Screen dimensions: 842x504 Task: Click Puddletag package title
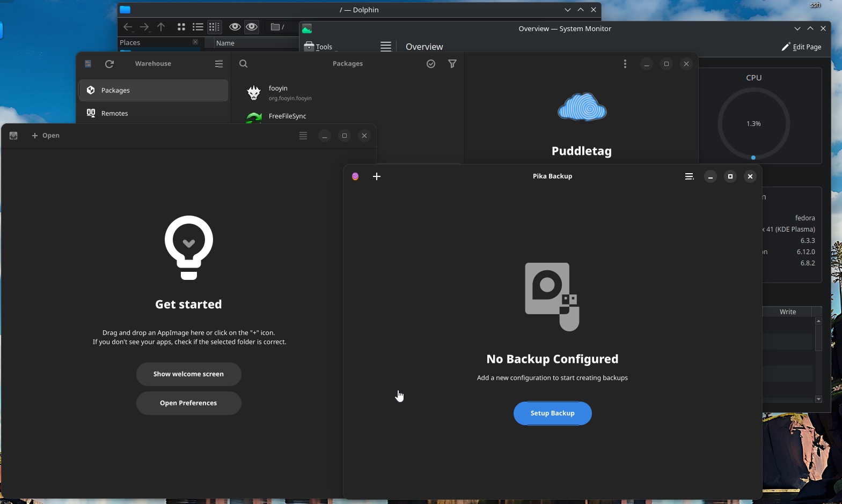click(x=582, y=151)
